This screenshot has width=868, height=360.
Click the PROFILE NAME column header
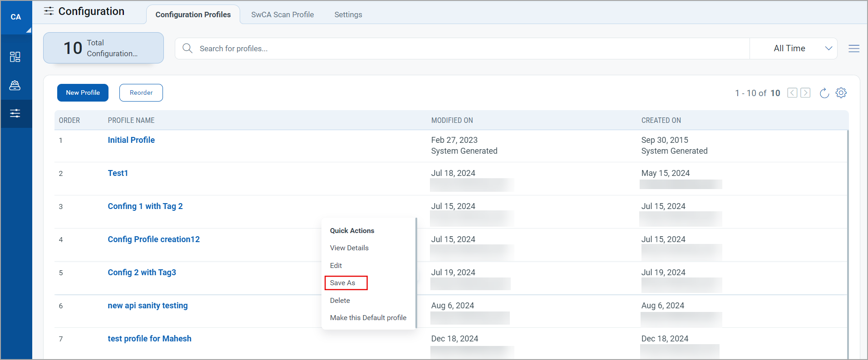[x=131, y=121]
